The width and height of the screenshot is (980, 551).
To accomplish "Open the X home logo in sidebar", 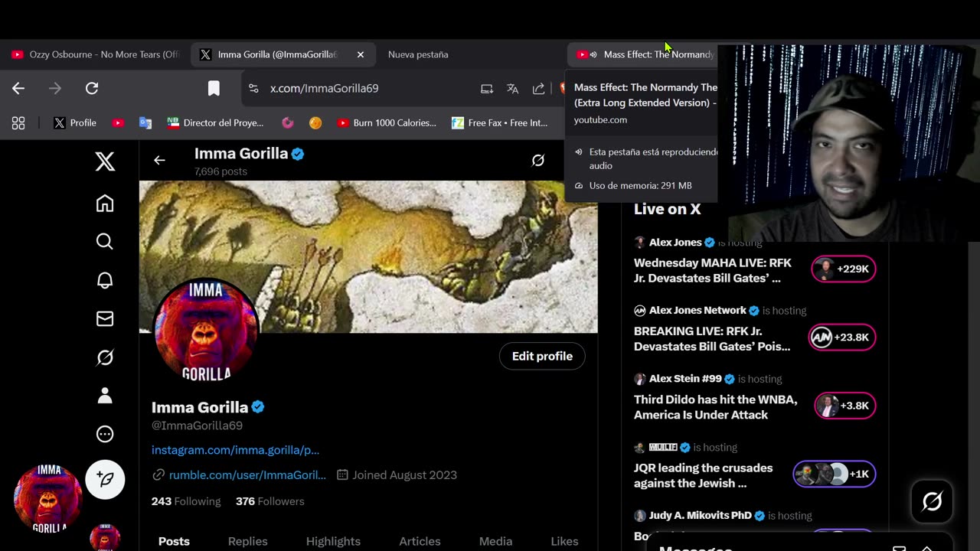I will point(105,161).
